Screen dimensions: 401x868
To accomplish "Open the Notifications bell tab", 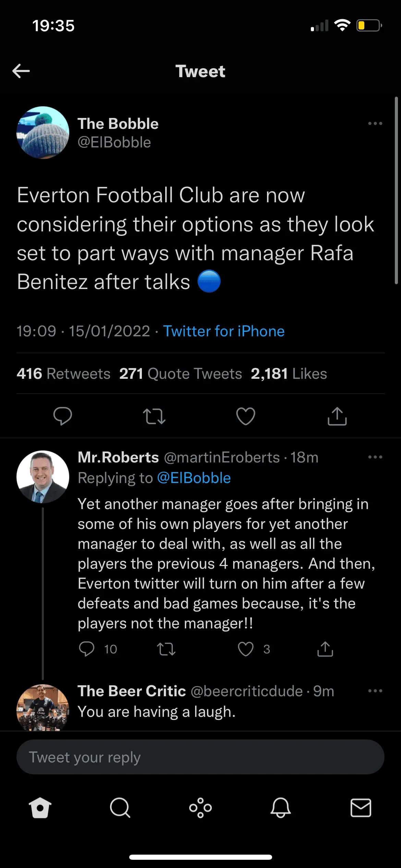I will coord(281,808).
